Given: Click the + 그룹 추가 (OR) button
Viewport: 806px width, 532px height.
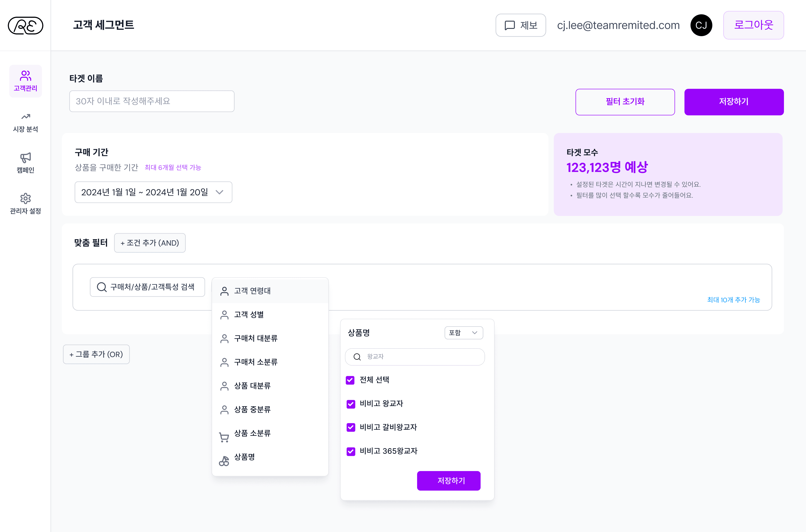Looking at the screenshot, I should (96, 355).
